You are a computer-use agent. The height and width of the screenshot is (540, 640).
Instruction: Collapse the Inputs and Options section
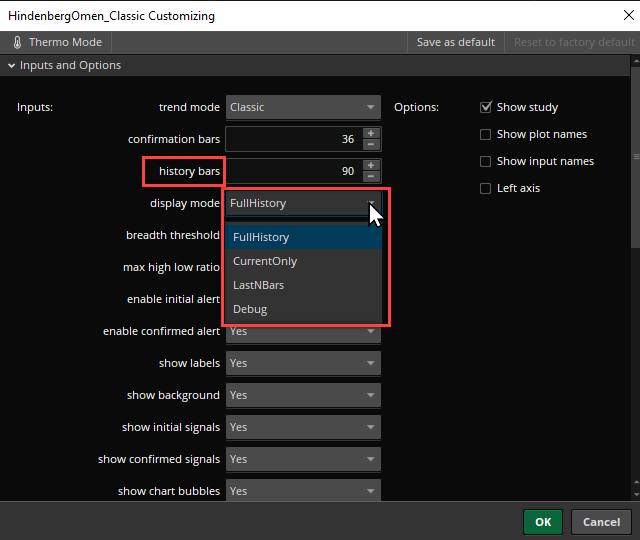[11, 65]
